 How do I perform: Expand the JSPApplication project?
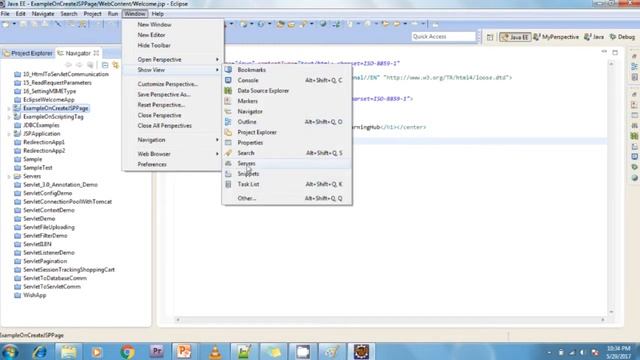(9, 134)
